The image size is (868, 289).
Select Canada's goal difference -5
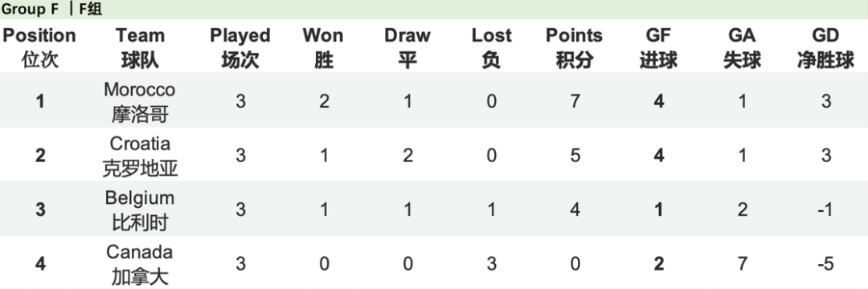coord(826,264)
